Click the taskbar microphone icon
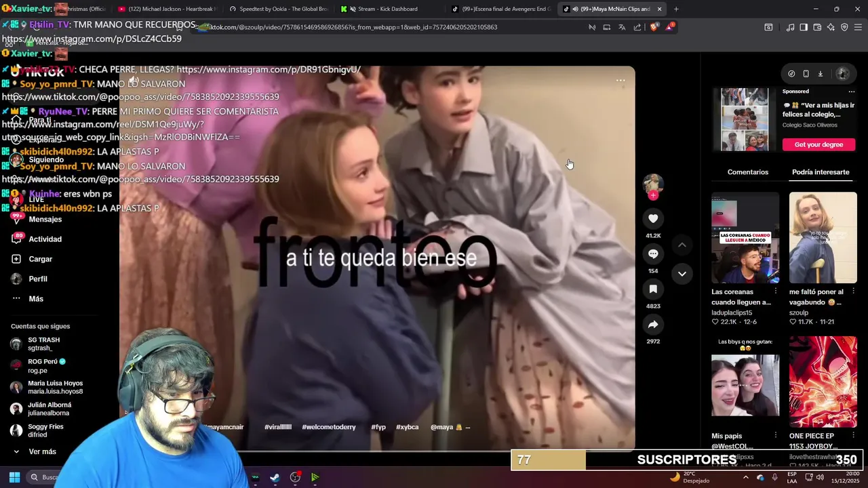The image size is (868, 488). [x=774, y=477]
